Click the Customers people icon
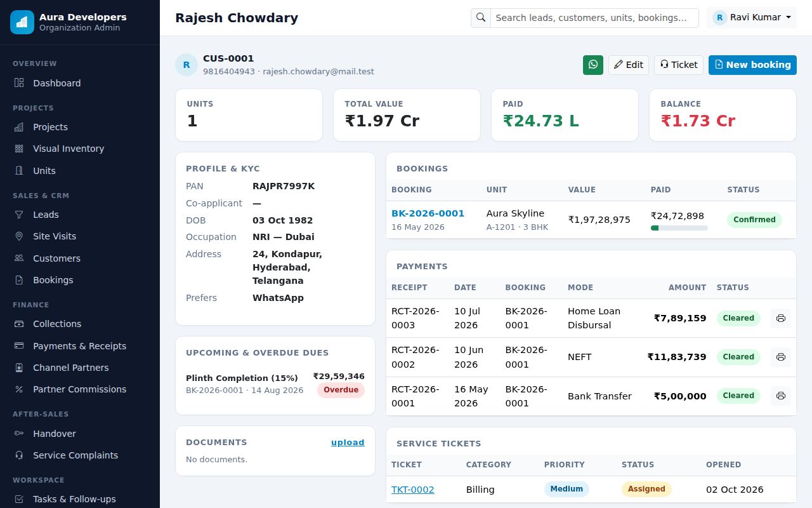 (x=19, y=258)
